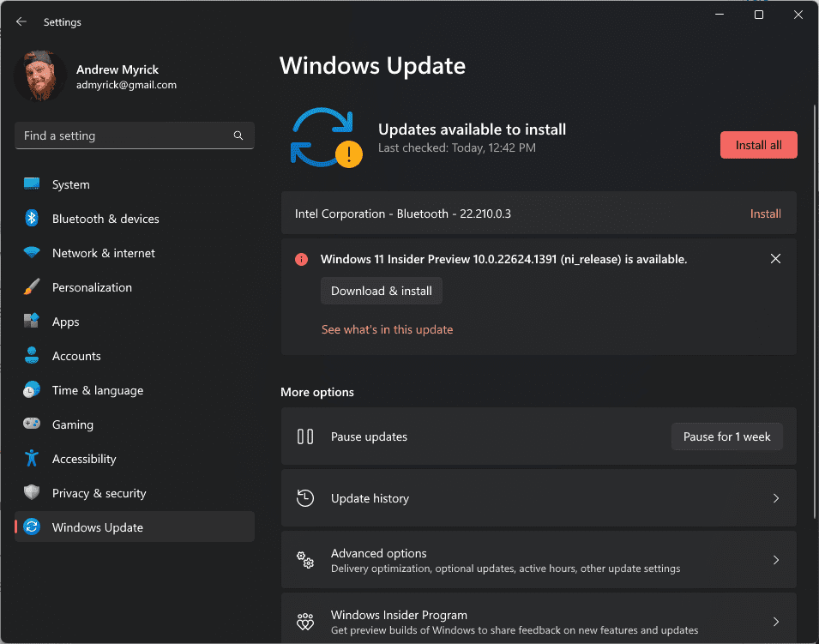Open Bluetooth & devices settings
Viewport: 819px width, 644px height.
(135, 219)
